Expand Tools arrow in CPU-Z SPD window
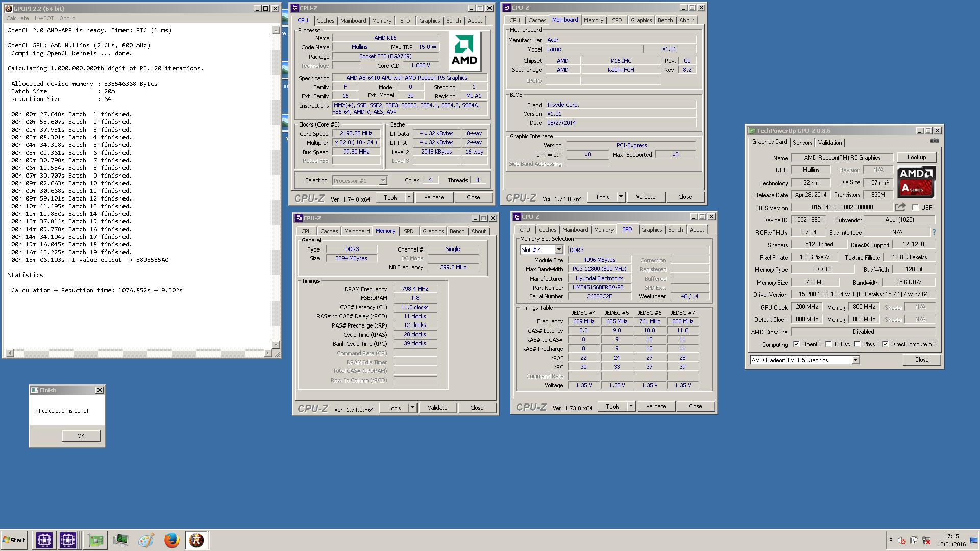 pyautogui.click(x=631, y=406)
